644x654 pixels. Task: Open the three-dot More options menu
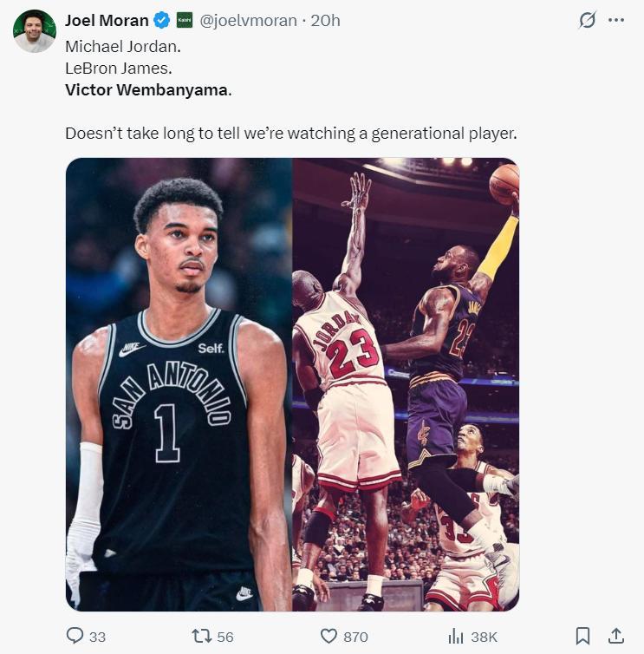[616, 20]
